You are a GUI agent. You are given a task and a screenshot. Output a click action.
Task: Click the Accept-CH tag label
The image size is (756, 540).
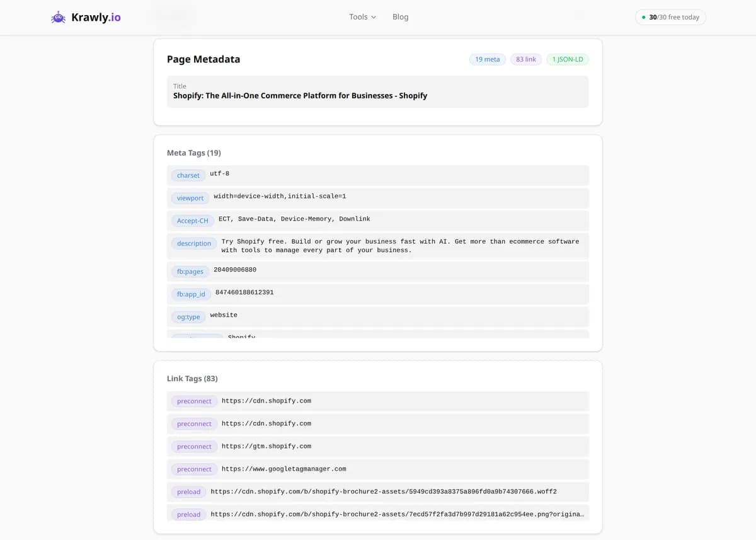click(192, 221)
